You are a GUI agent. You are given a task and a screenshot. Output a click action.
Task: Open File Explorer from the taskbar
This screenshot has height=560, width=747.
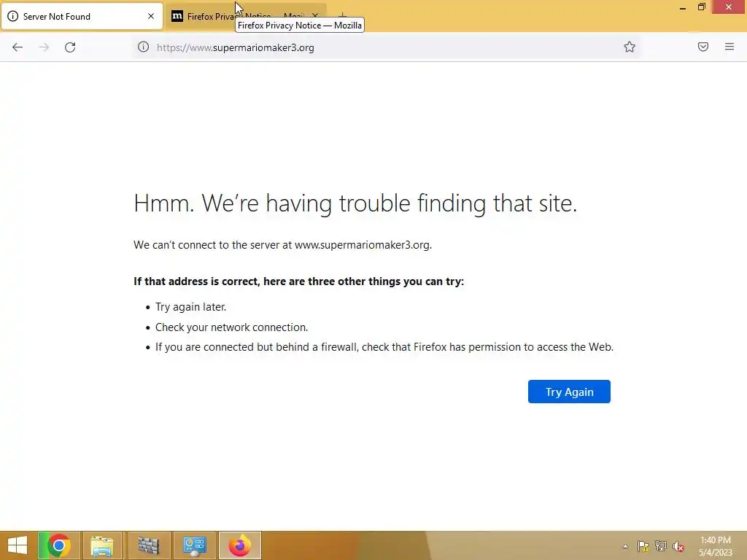(x=102, y=545)
